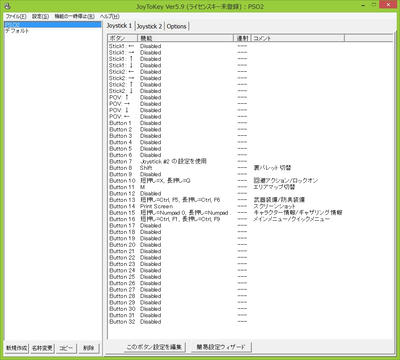The height and width of the screenshot is (360, 400).
Task: Open the 機能の一時停止 menu
Action: (74, 16)
